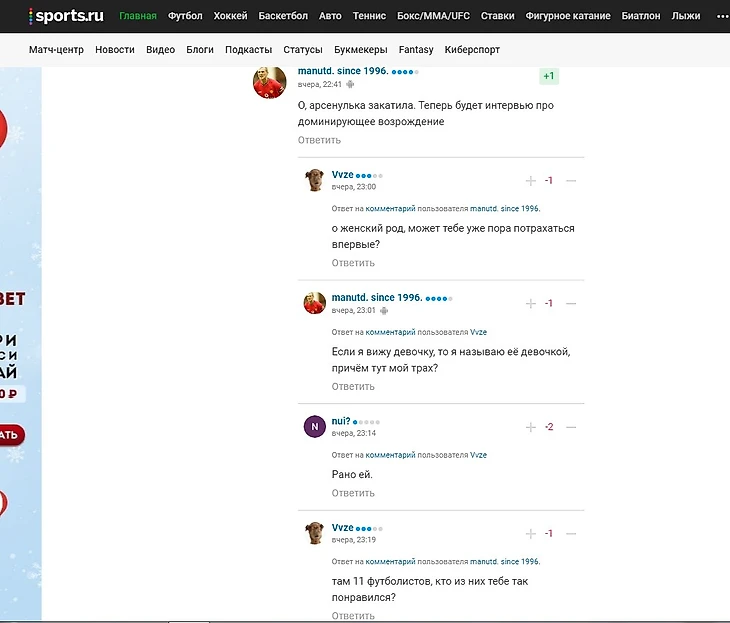Click Ответить under the 'Рано ей.' comment

pyautogui.click(x=353, y=493)
